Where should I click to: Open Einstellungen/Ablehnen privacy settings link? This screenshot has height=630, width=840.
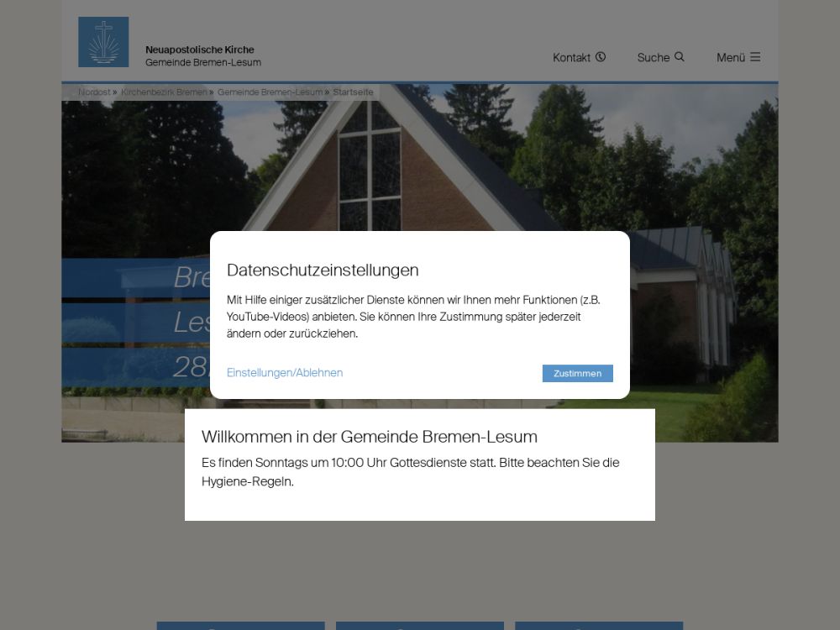(285, 373)
